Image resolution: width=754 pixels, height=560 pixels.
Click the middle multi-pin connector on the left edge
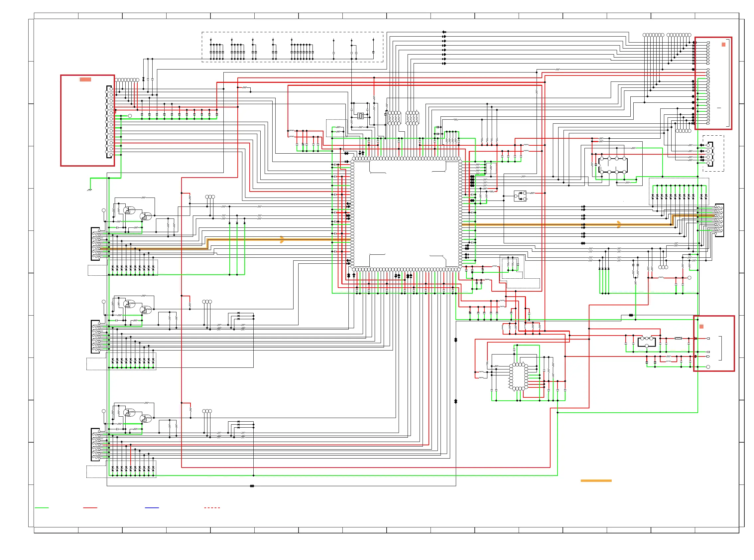click(x=96, y=337)
